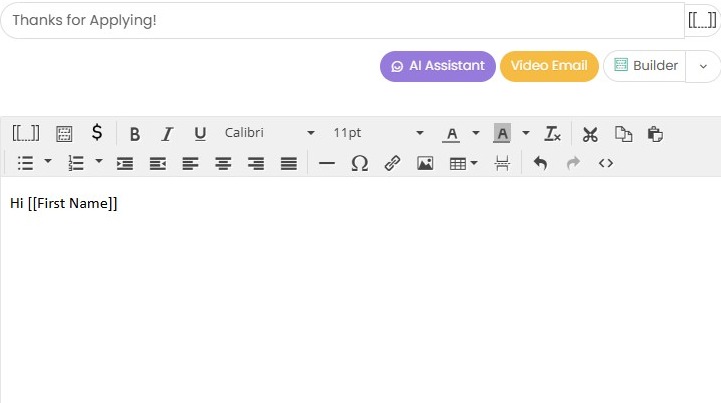Insert a dollar sign pricing element
The image size is (721, 403).
(97, 133)
